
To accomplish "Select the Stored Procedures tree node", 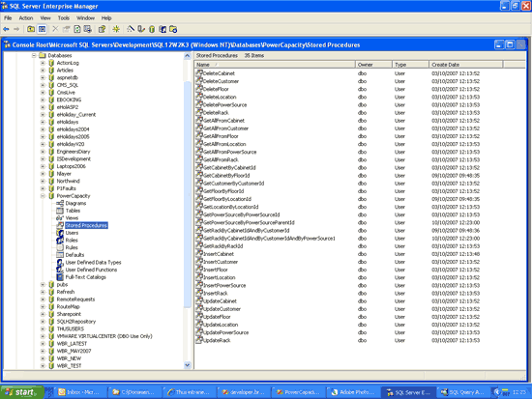I will pyautogui.click(x=86, y=225).
